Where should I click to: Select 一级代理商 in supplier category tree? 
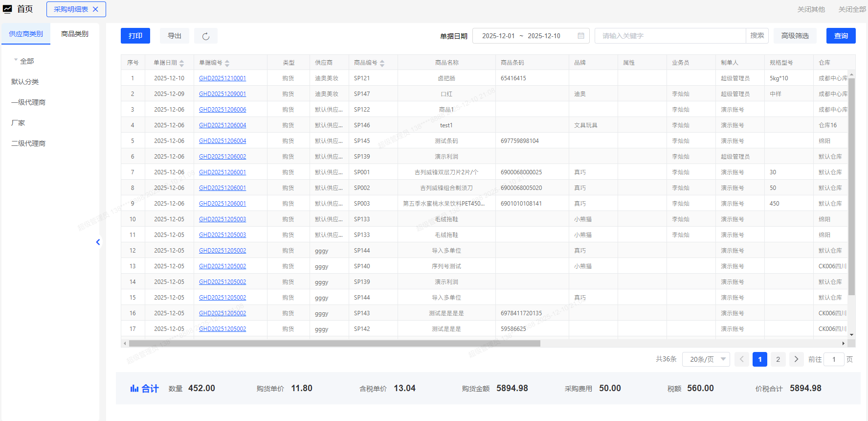click(28, 102)
